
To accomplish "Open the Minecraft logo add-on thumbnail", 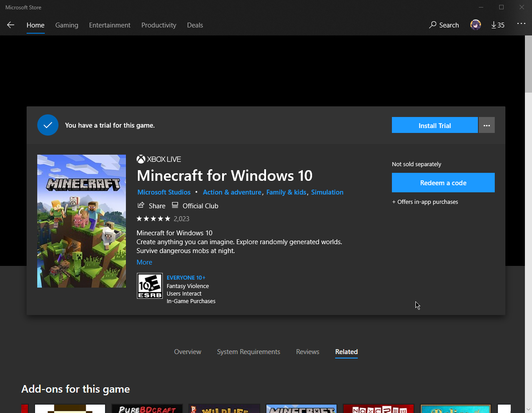I will 301,409.
